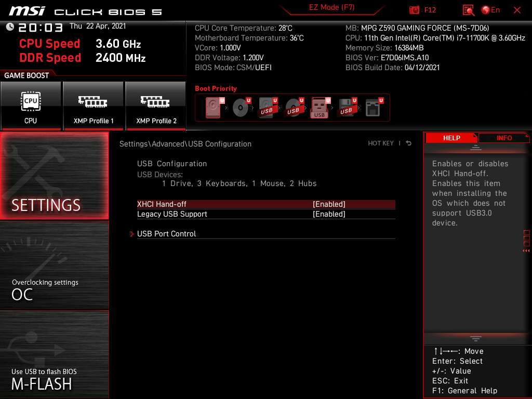Click the BIOS Build Date 04/12/2021 text
This screenshot has height=399, width=532.
(393, 68)
